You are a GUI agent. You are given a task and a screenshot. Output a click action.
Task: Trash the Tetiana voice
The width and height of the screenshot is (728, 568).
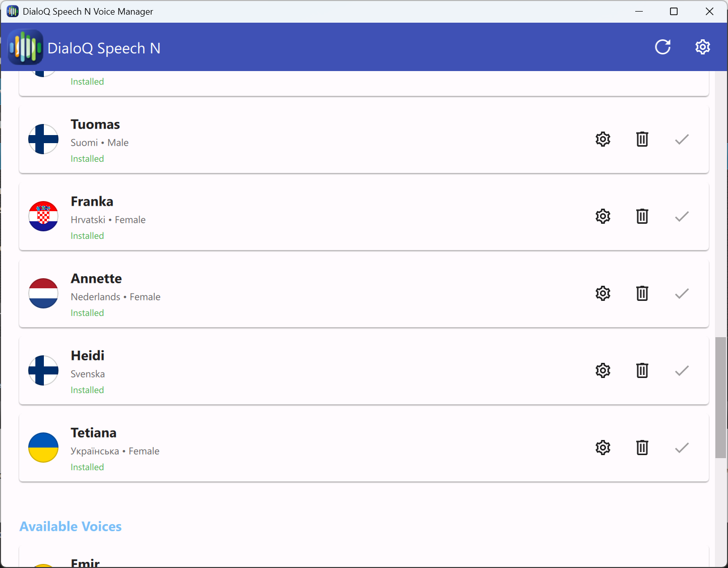642,448
